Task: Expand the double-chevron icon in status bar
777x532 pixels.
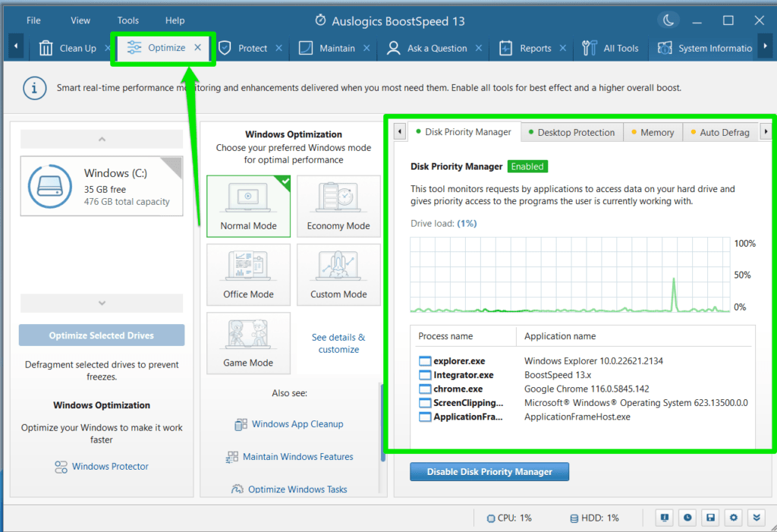Action: click(756, 518)
